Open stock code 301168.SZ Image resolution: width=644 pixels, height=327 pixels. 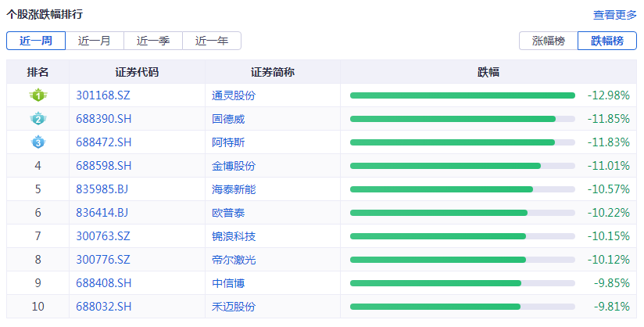pos(104,95)
